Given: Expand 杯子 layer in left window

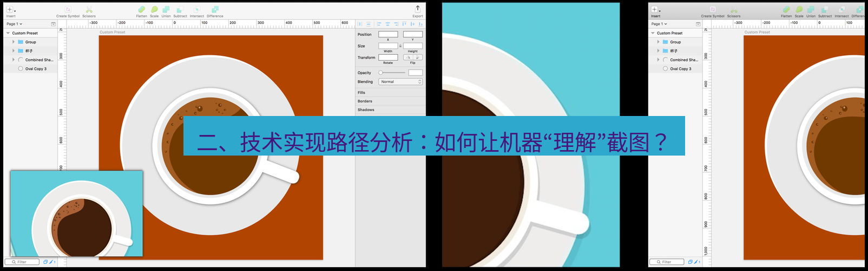Looking at the screenshot, I should click(14, 51).
